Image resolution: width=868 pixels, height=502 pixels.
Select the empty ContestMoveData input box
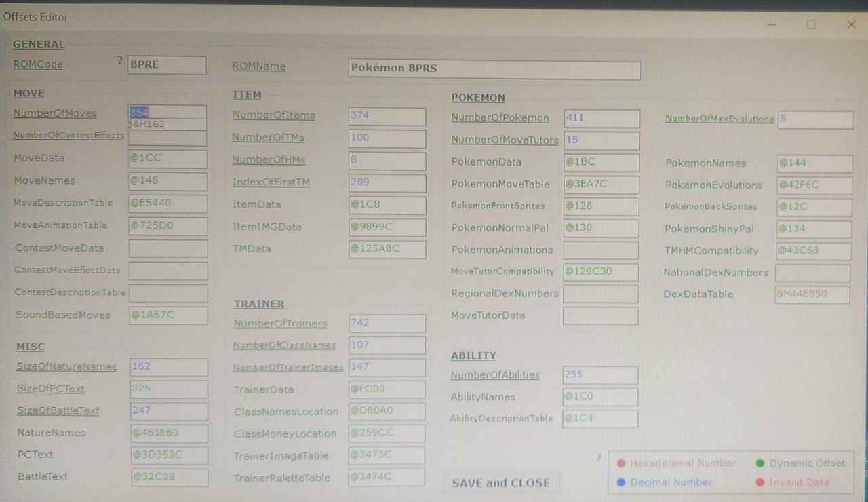(168, 248)
